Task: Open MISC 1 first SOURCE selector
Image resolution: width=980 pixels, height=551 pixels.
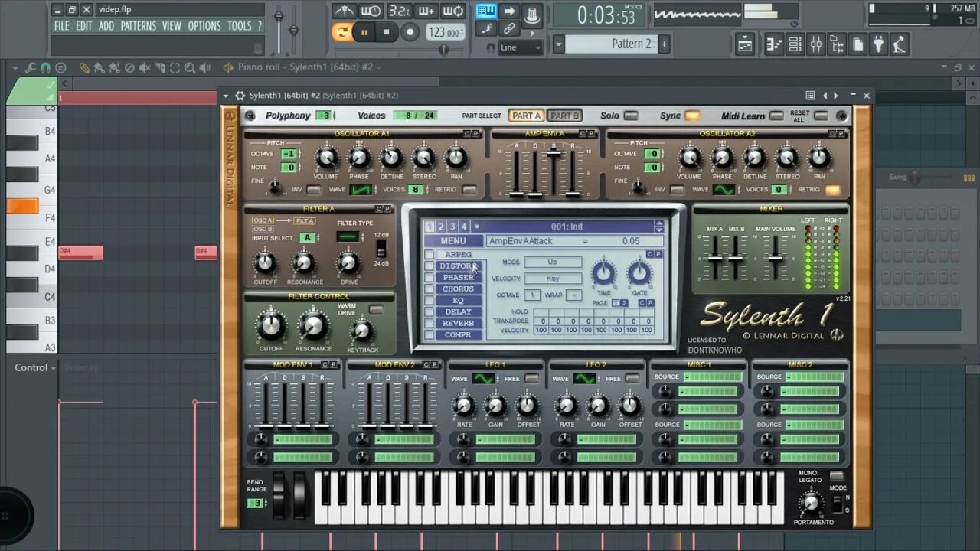Action: point(713,377)
